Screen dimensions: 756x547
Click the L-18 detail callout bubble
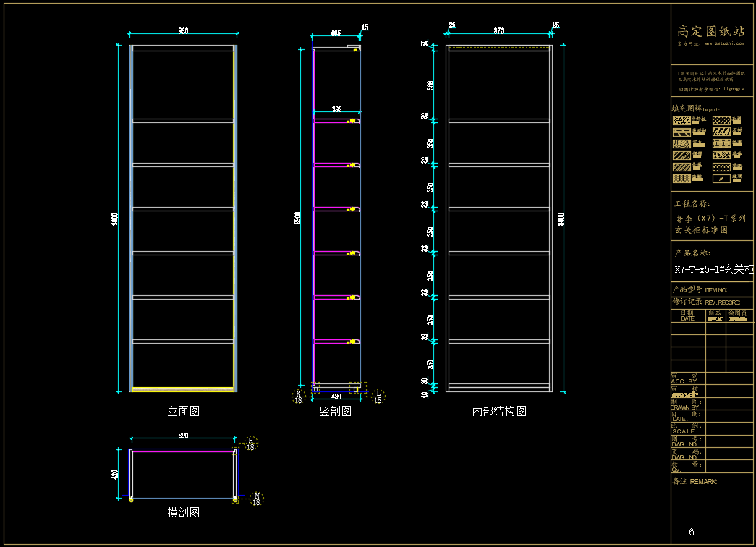point(378,397)
